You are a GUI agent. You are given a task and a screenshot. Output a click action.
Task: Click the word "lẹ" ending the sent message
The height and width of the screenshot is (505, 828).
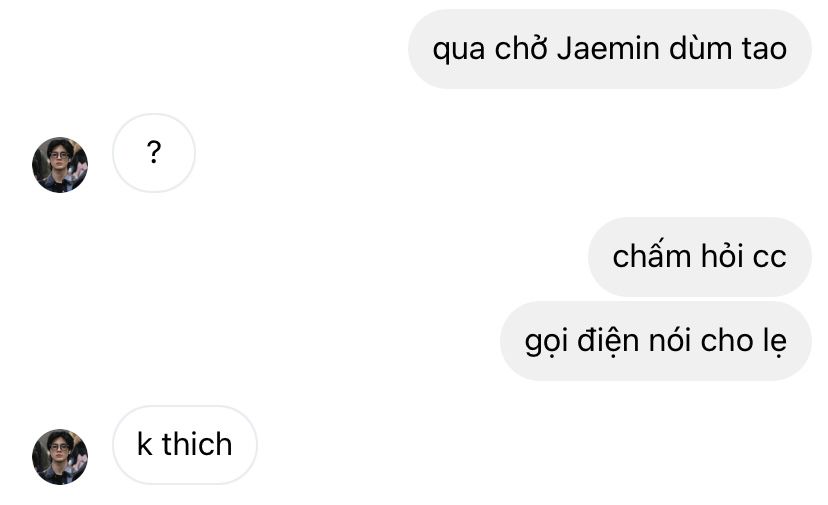point(774,341)
